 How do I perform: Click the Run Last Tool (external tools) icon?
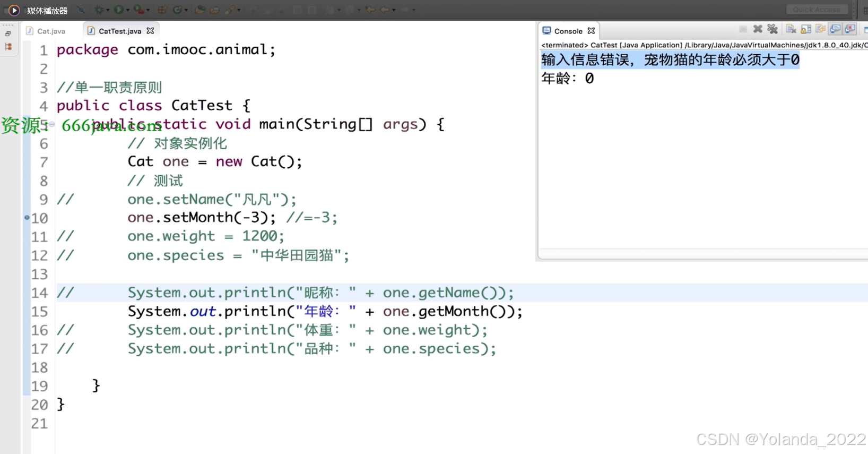point(138,10)
